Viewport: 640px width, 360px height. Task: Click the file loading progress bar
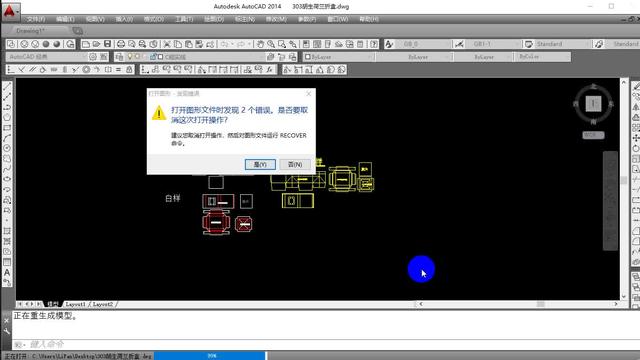pos(210,356)
